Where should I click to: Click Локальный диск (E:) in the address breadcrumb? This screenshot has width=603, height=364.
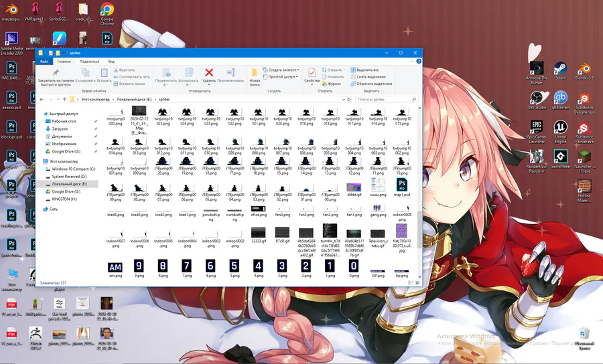pos(134,100)
